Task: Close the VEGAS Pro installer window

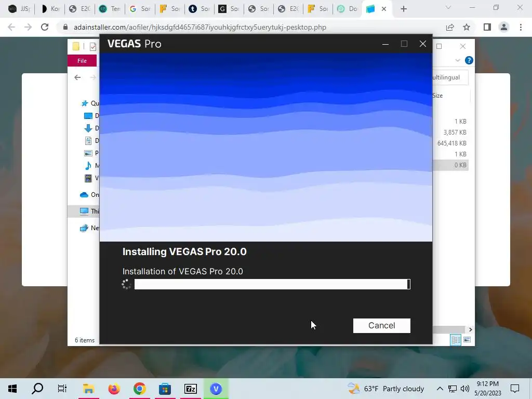Action: click(423, 44)
